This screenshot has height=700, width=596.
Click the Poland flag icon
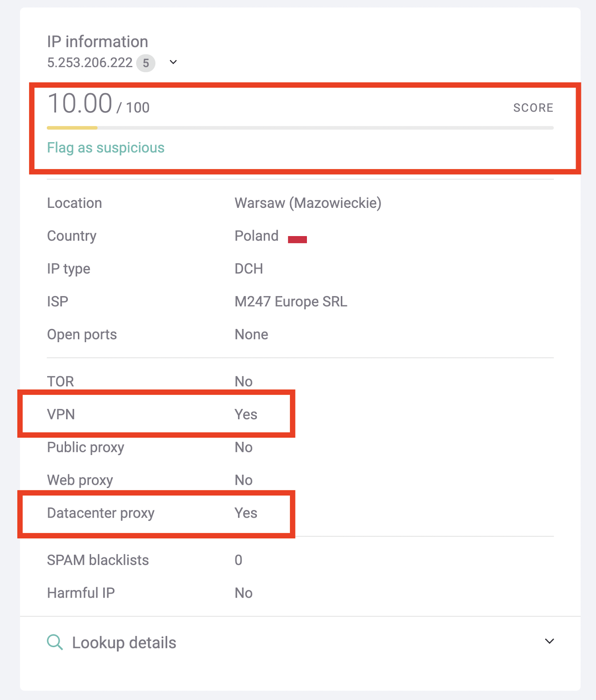point(297,238)
